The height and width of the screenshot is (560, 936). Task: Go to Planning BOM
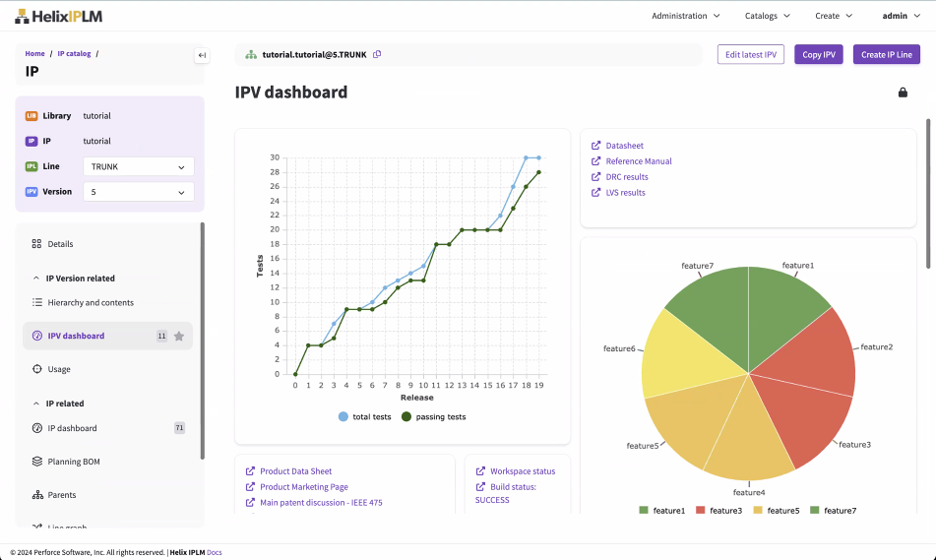click(x=74, y=462)
